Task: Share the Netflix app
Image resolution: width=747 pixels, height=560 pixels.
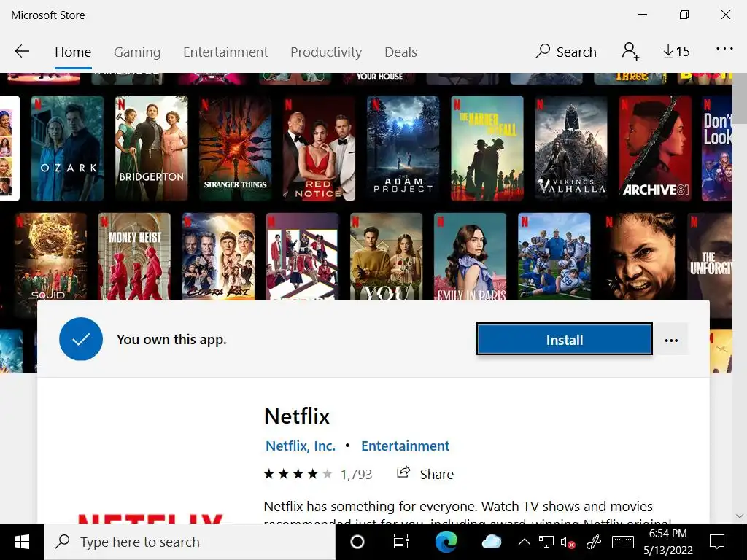Action: [x=425, y=474]
